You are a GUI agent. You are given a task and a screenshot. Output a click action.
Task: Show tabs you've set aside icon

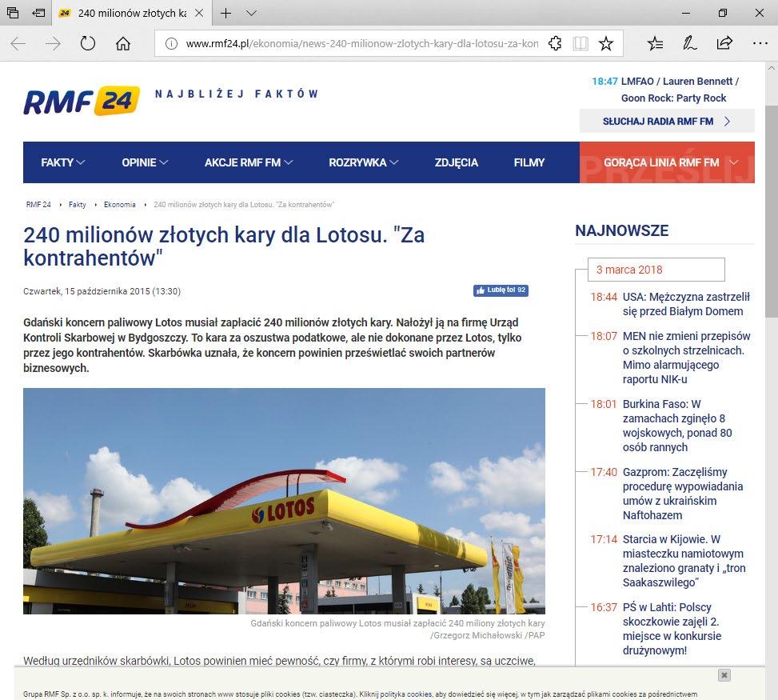(x=13, y=14)
